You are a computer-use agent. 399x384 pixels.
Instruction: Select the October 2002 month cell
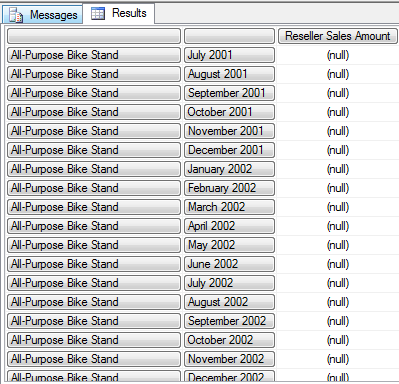coord(229,340)
